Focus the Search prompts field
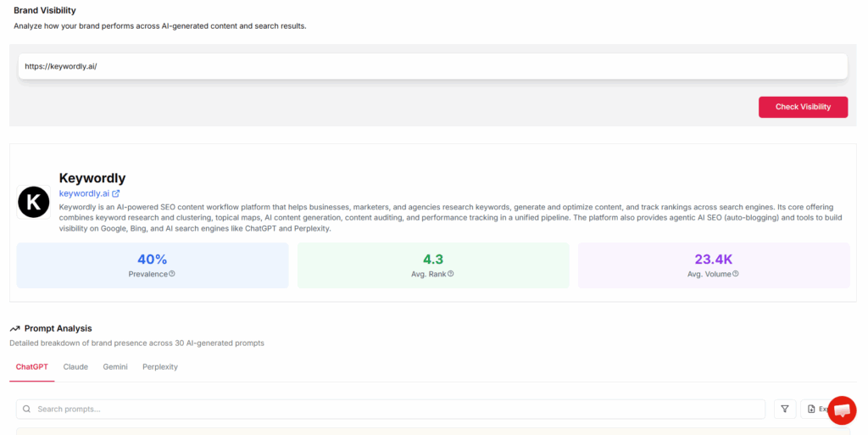 pyautogui.click(x=397, y=409)
